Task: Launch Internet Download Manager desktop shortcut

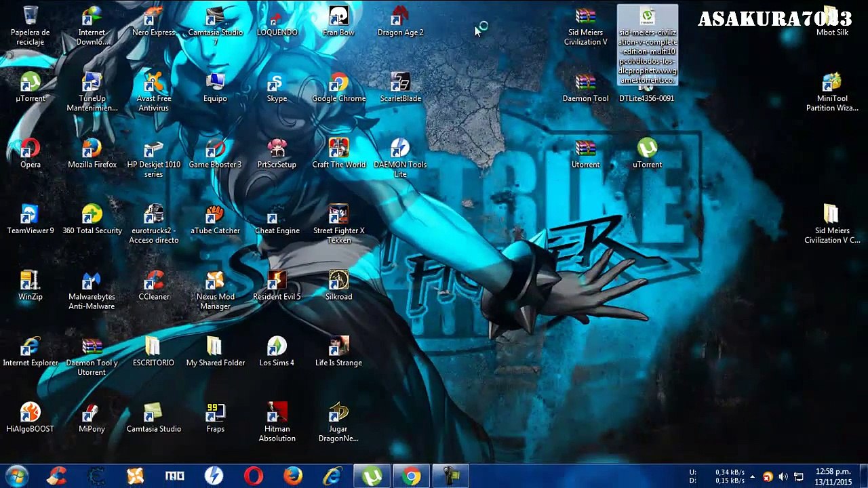Action: coord(92,26)
